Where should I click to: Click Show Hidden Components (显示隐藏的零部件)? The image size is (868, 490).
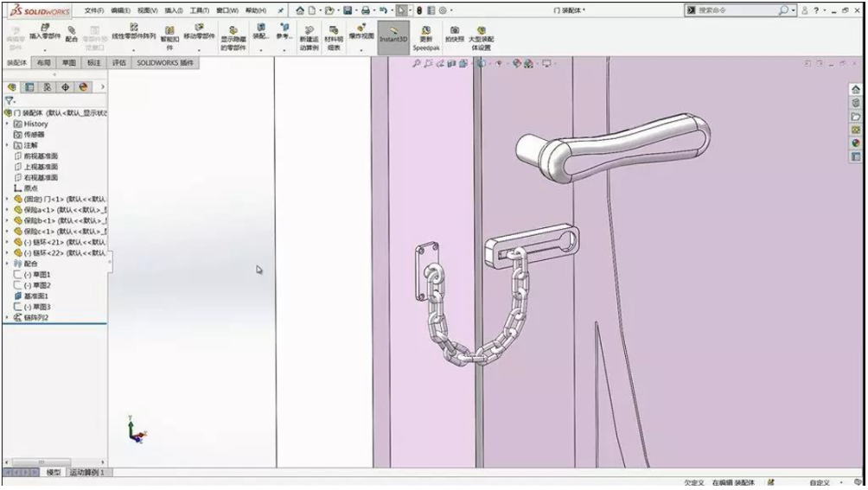(233, 39)
